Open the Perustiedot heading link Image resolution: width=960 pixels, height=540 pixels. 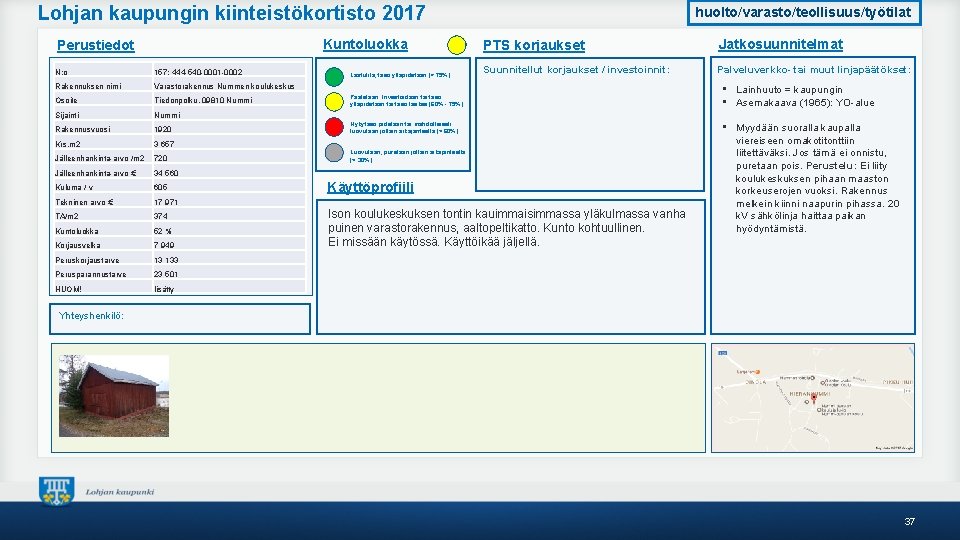coord(96,45)
